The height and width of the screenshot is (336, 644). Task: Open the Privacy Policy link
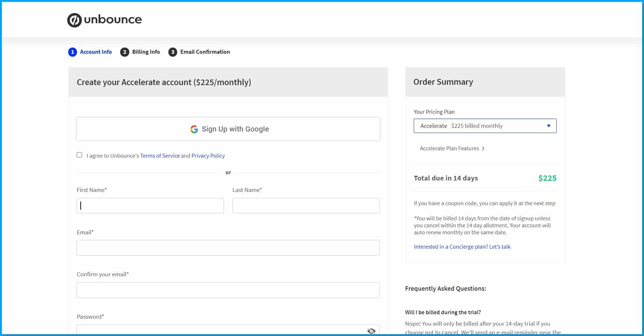point(208,156)
